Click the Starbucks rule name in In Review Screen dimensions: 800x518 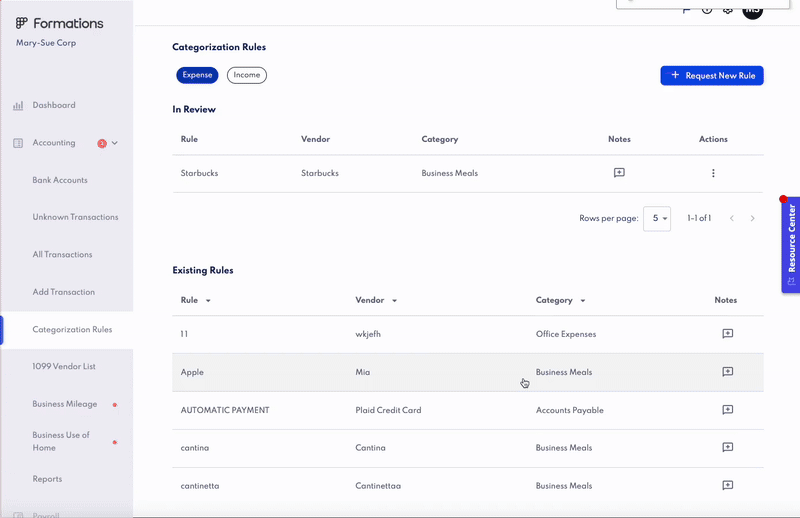(199, 173)
